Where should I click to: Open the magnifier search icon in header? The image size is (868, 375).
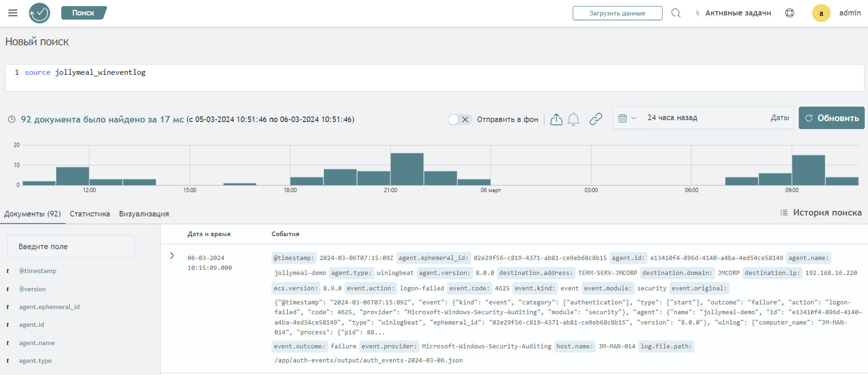(676, 13)
